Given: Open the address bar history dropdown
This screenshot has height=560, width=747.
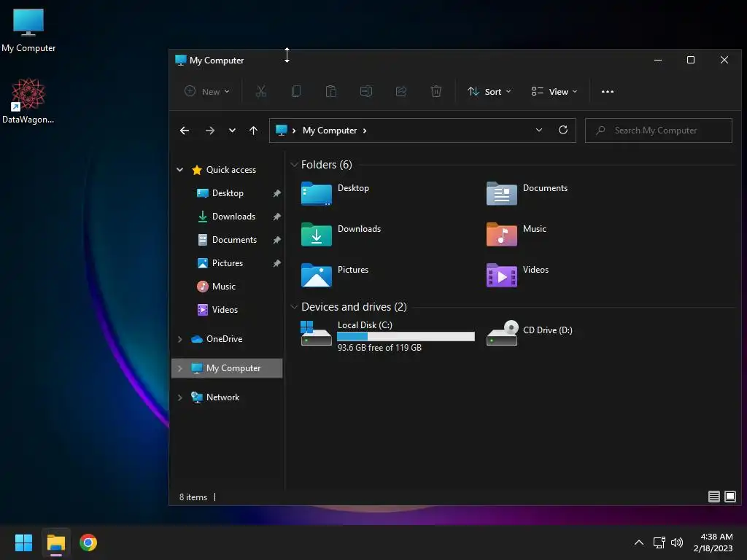Looking at the screenshot, I should (539, 130).
